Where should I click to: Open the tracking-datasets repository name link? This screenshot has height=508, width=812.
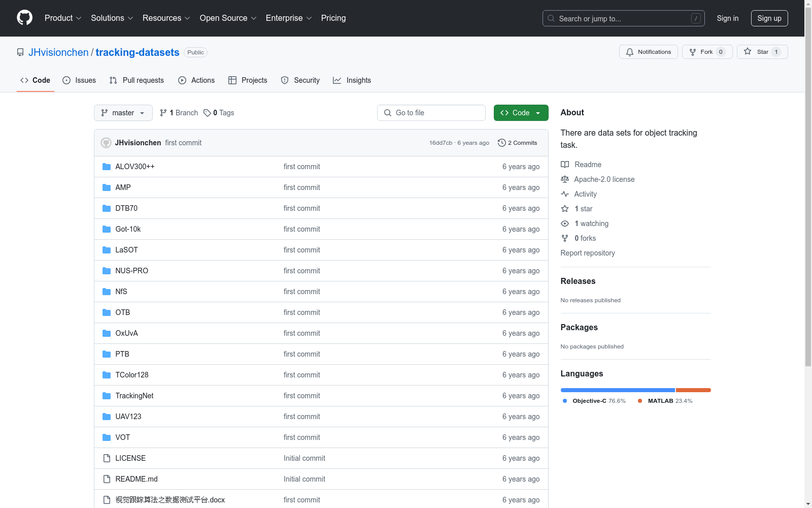tap(138, 52)
